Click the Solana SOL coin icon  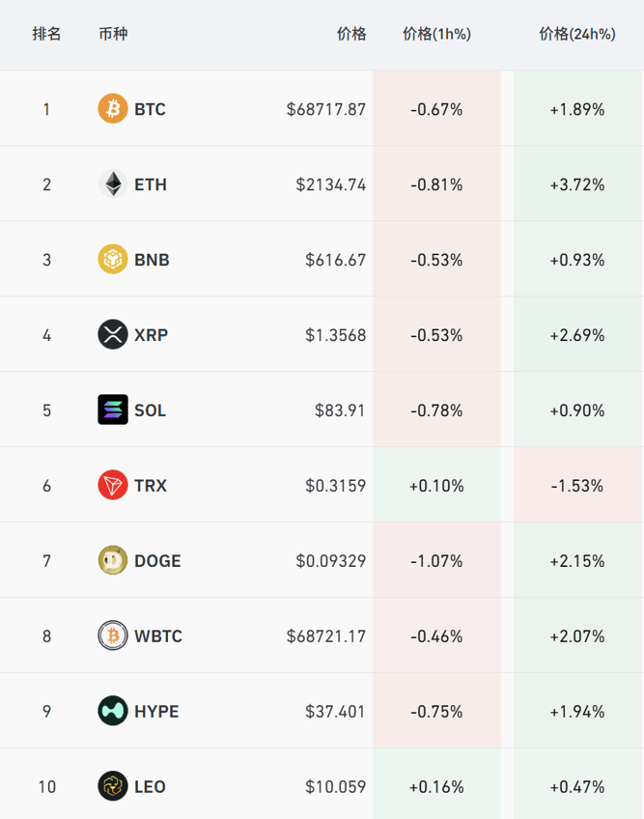(113, 410)
